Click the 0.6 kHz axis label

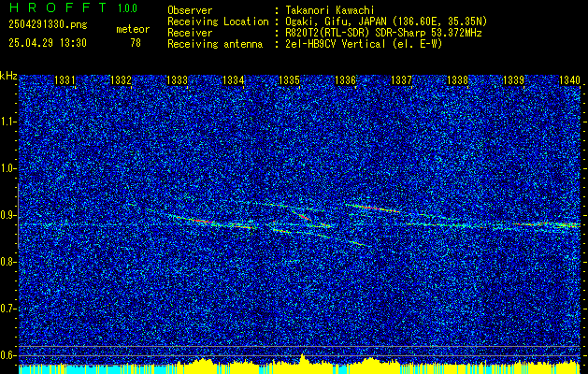coord(7,355)
